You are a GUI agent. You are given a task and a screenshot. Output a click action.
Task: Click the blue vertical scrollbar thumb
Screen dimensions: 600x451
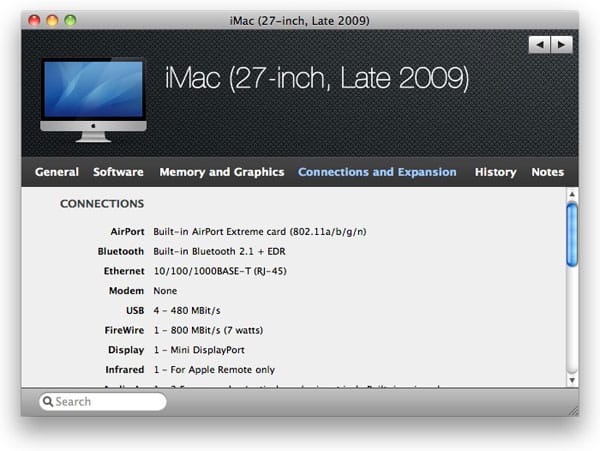(x=571, y=234)
